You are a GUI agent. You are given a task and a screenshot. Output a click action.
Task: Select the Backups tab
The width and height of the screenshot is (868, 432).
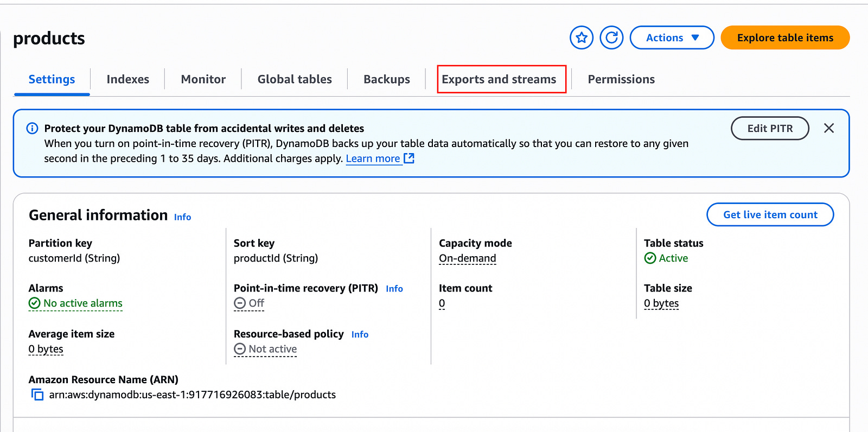(387, 79)
